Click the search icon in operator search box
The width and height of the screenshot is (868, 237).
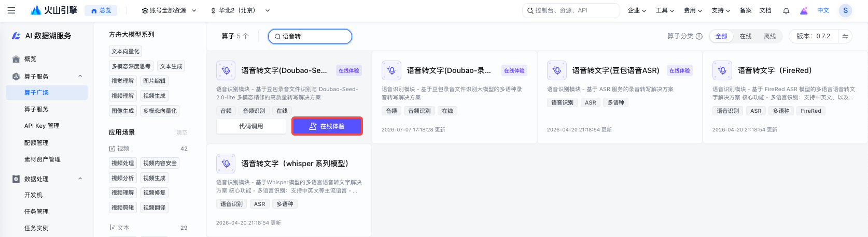point(277,36)
